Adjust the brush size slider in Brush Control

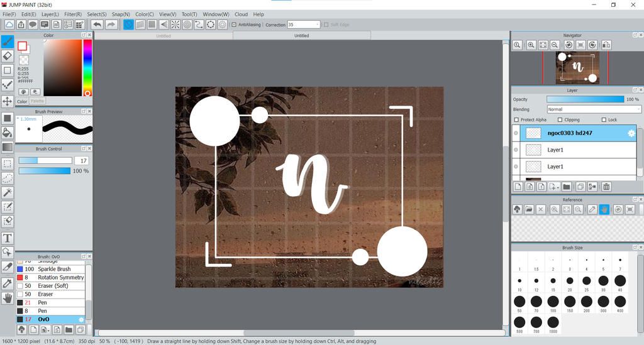[x=45, y=161]
